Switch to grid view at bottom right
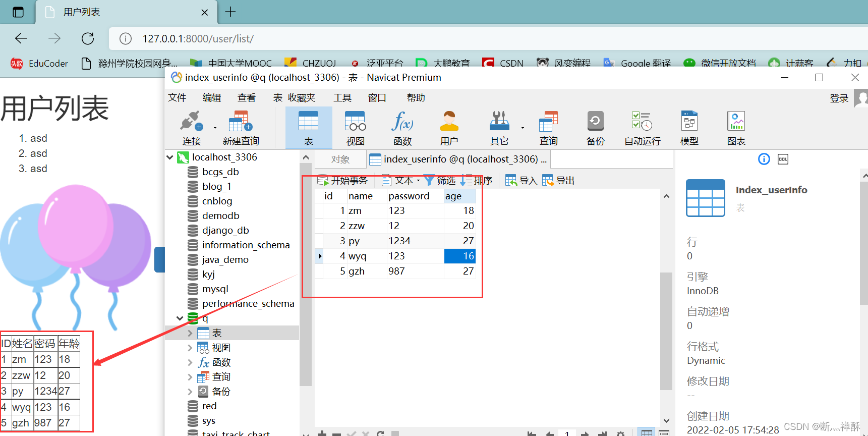Viewport: 868px width, 436px height. click(646, 433)
